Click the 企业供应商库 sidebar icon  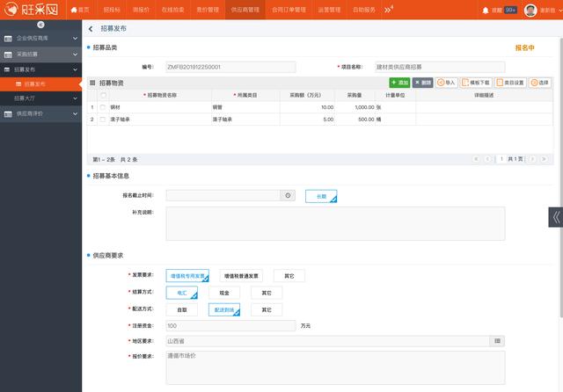tap(8, 39)
